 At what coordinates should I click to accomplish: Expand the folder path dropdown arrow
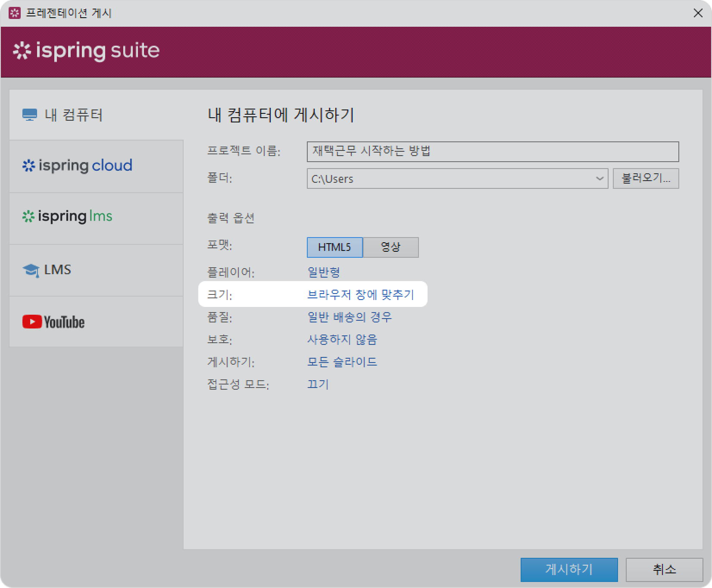click(x=599, y=178)
